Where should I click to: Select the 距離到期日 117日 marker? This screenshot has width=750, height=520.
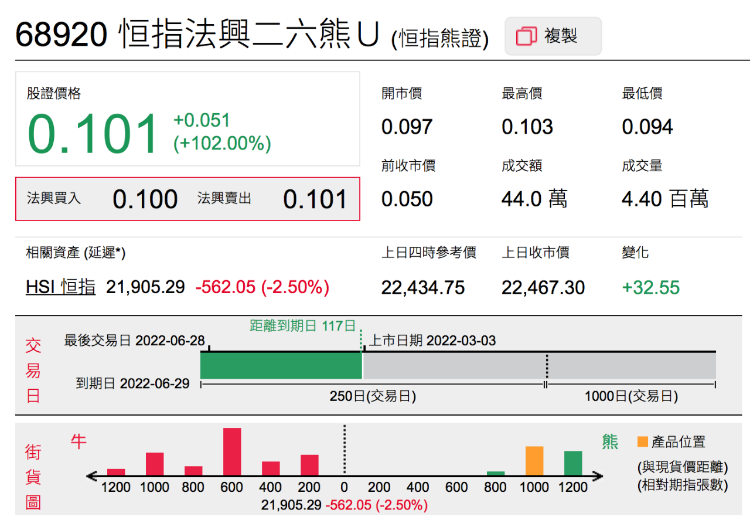[303, 326]
